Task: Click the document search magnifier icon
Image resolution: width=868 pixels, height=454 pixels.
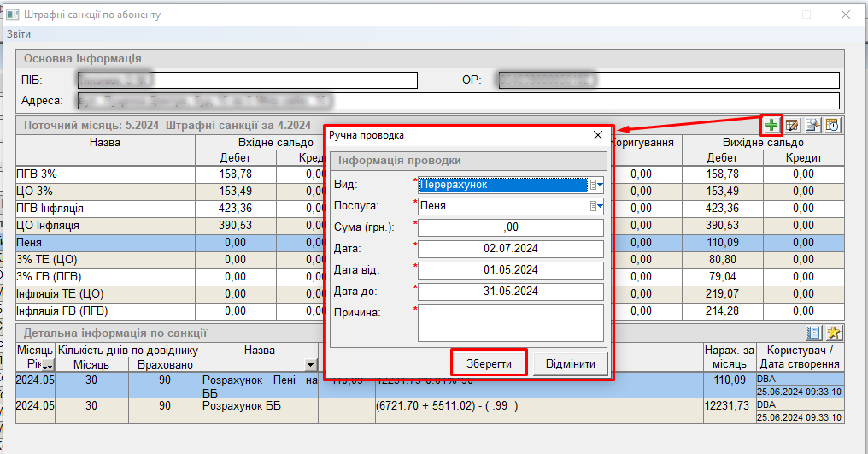Action: pos(812,126)
